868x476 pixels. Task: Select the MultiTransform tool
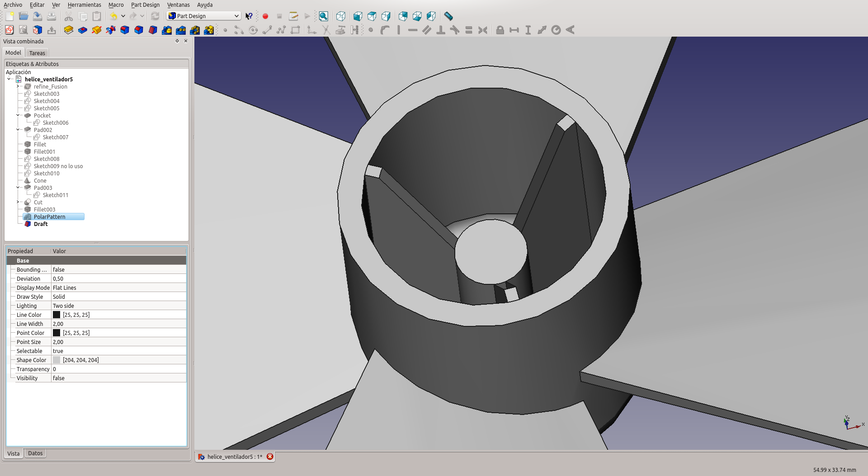209,30
